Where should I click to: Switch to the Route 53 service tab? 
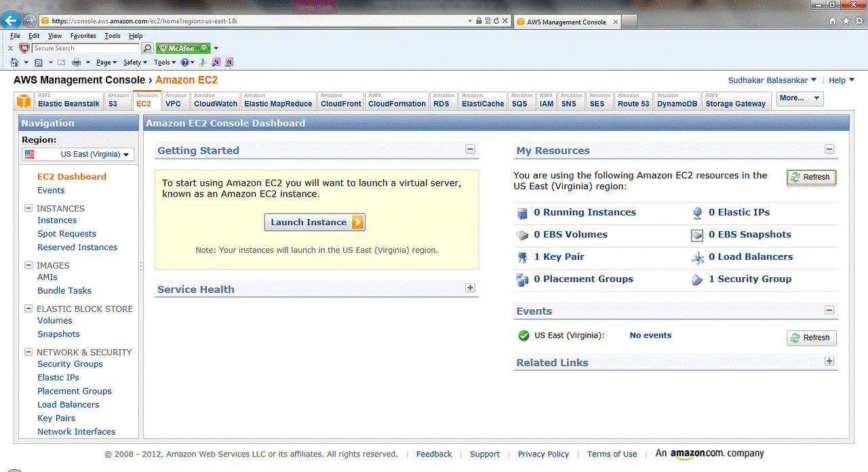click(x=633, y=100)
